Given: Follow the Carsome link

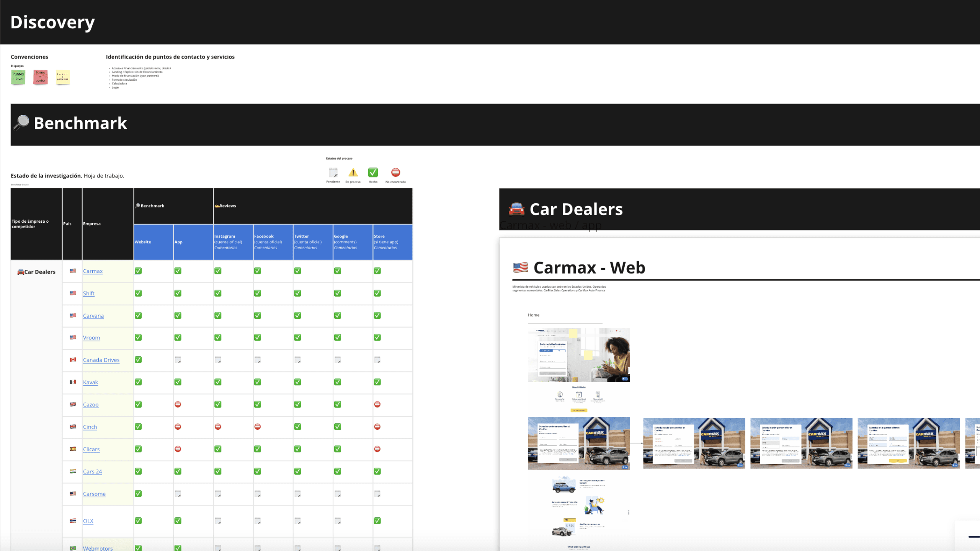Looking at the screenshot, I should coord(94,494).
